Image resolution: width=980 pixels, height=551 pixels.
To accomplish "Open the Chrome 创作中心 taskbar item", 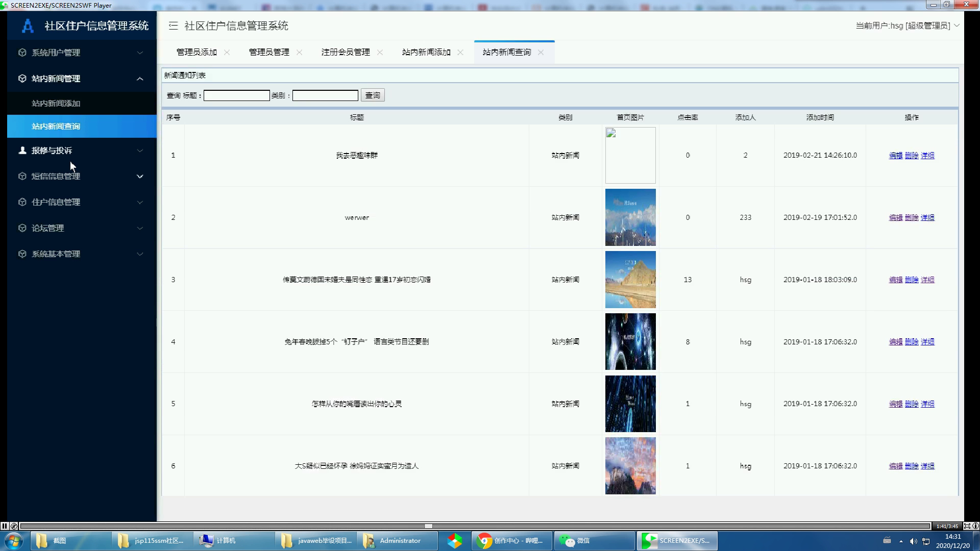I will click(x=512, y=541).
